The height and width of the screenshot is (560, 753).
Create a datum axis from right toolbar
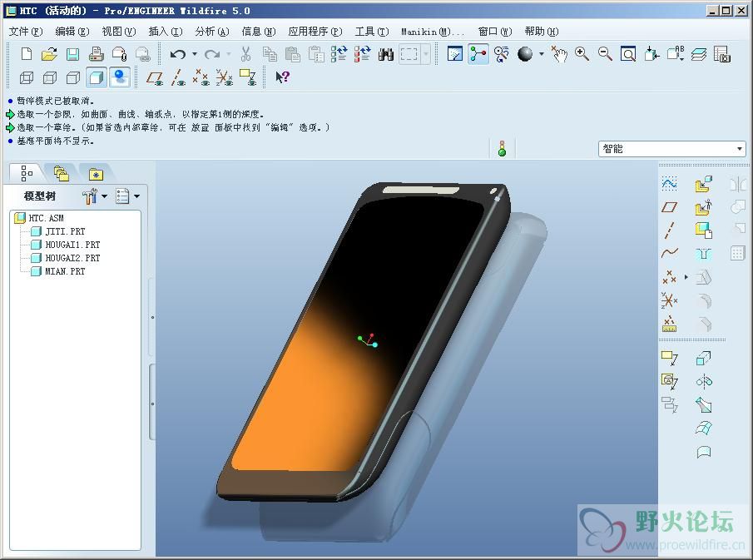[x=670, y=230]
